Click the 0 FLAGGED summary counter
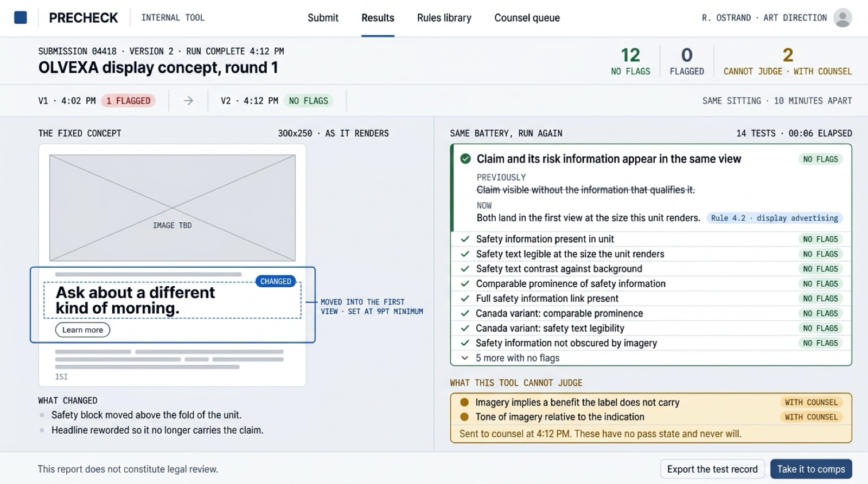This screenshot has width=868, height=484. 687,61
